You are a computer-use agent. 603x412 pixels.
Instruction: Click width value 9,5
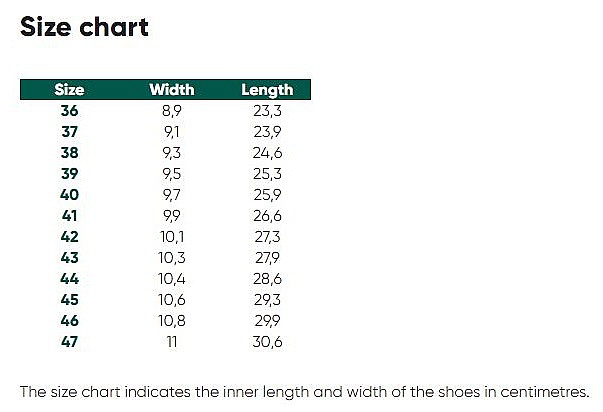pyautogui.click(x=171, y=174)
